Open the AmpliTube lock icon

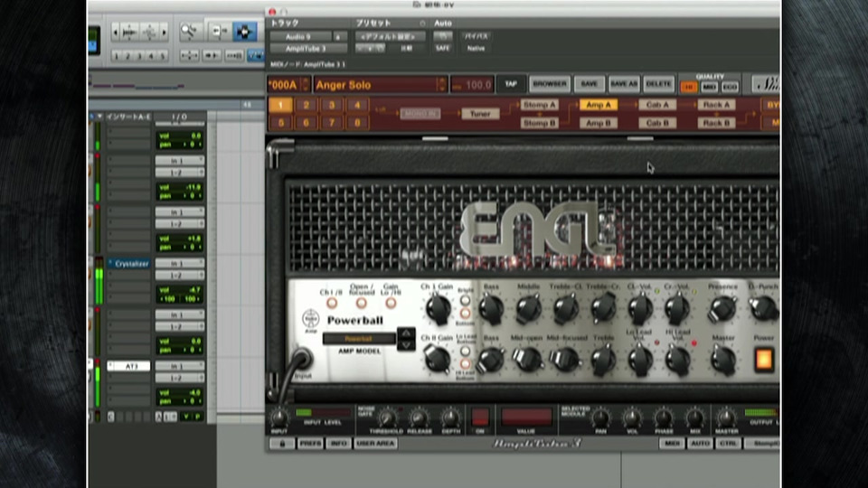click(282, 443)
